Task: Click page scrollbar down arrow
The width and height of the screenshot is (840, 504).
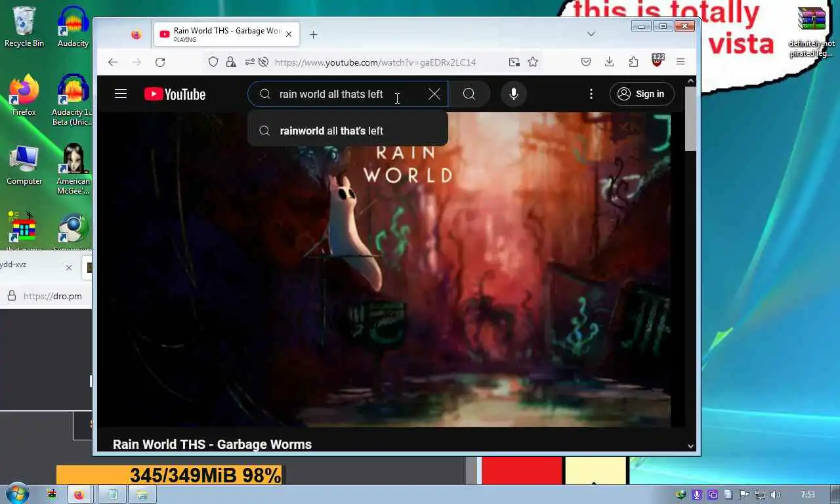Action: [x=690, y=446]
